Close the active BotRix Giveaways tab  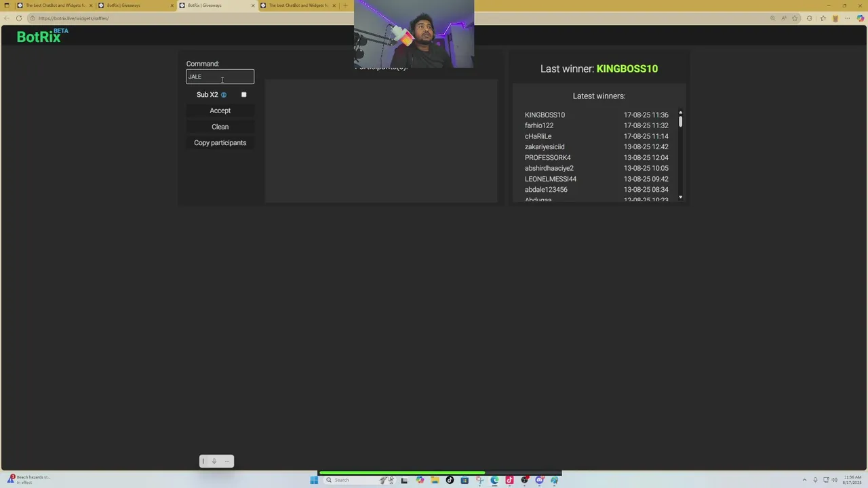[253, 5]
